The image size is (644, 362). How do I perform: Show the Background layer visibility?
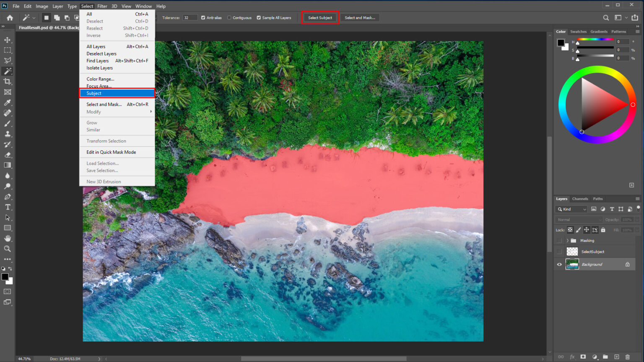[x=559, y=264]
